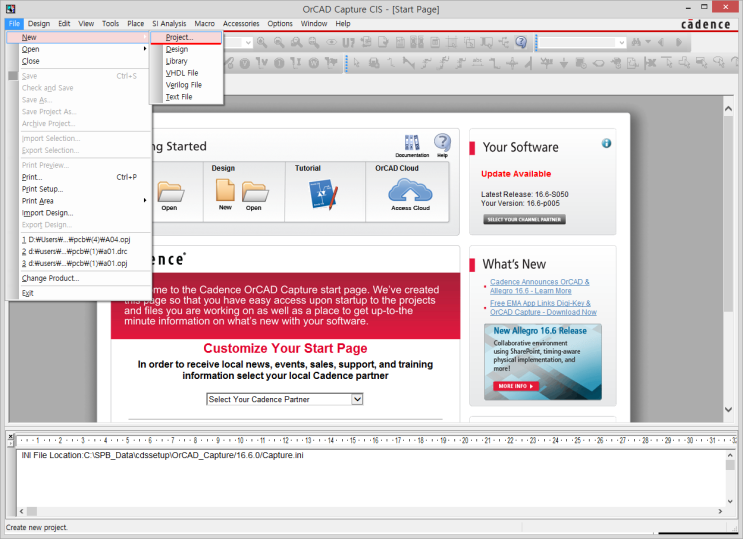Image resolution: width=743 pixels, height=539 pixels.
Task: Click the Power marker (W) probe icon
Action: [x=314, y=63]
